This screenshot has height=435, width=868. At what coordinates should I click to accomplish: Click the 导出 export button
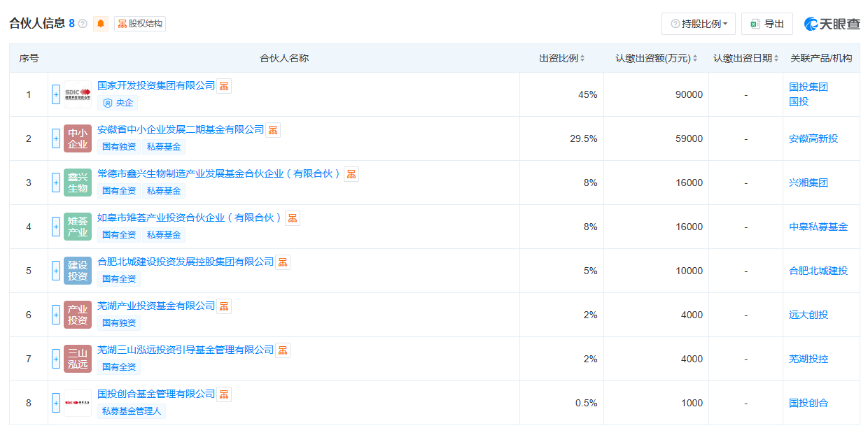[766, 24]
